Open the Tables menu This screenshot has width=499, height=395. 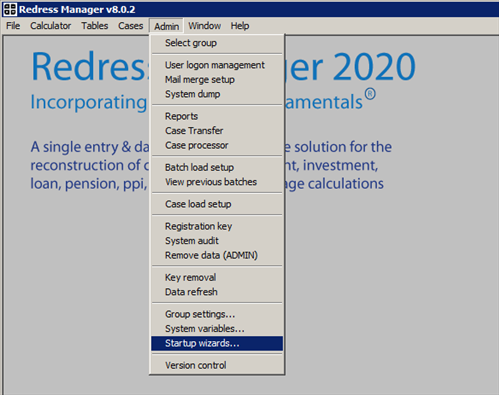point(95,26)
